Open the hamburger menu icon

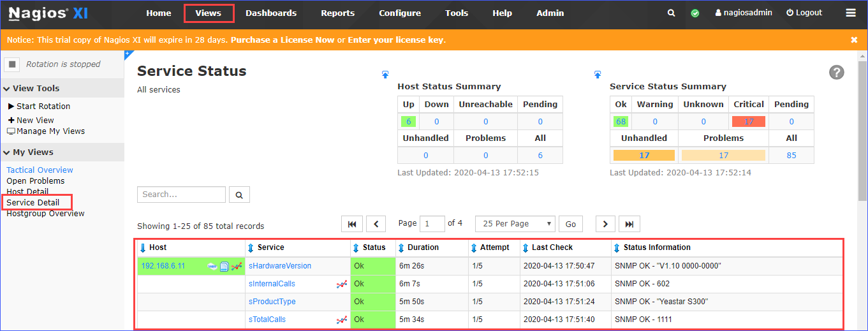click(851, 13)
